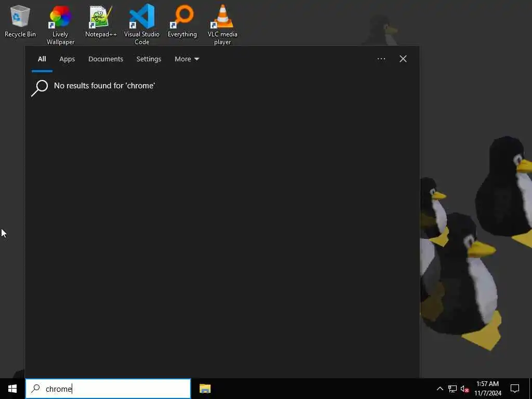The width and height of the screenshot is (532, 399).
Task: Switch to the Documents search tab
Action: pos(105,59)
